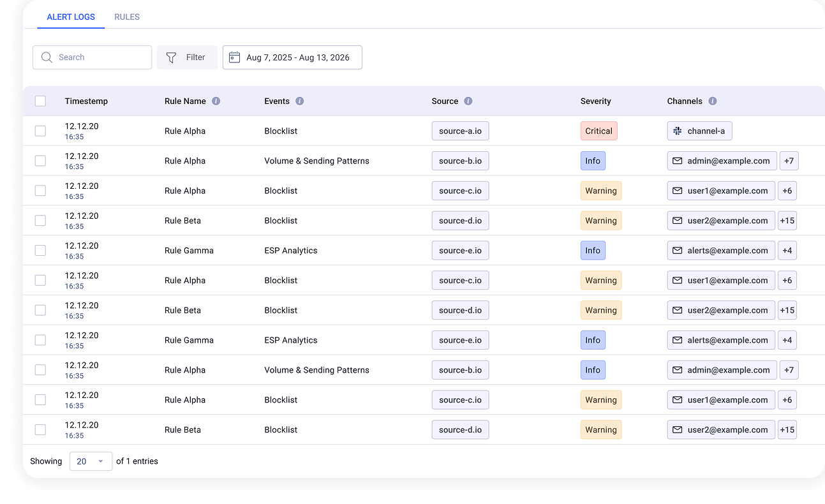Click the mail icon on the first admin@example.com chip
Viewport: 825px width, 504px height.
(678, 161)
